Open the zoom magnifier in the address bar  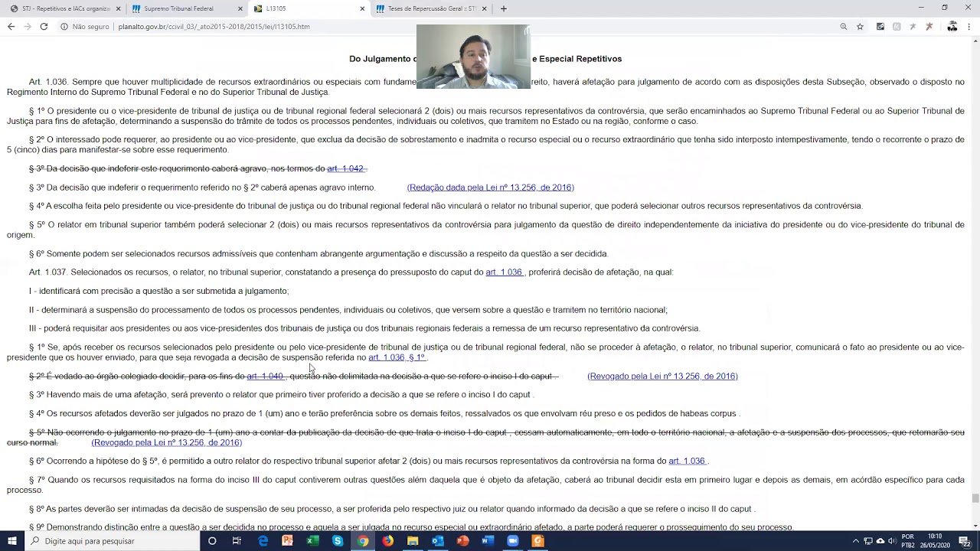coord(844,26)
